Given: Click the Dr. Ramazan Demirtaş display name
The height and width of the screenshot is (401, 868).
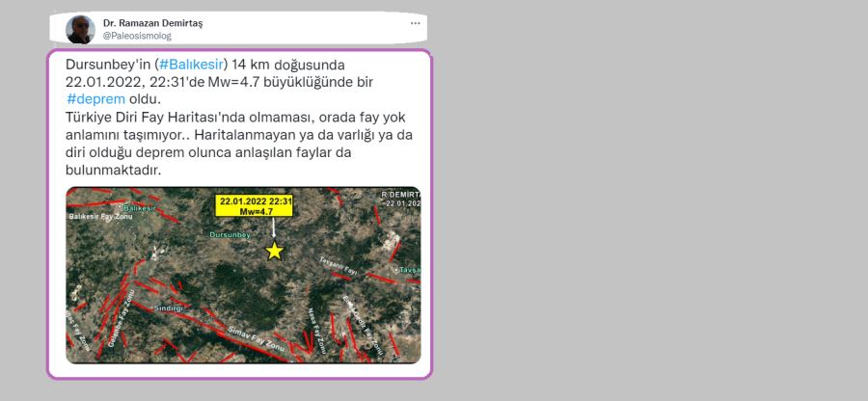Looking at the screenshot, I should [x=152, y=23].
